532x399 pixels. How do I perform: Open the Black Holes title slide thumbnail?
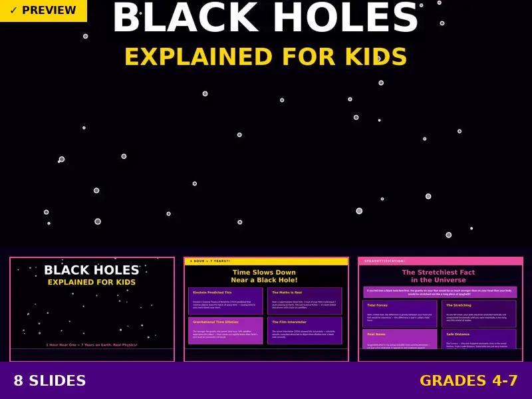tap(92, 309)
